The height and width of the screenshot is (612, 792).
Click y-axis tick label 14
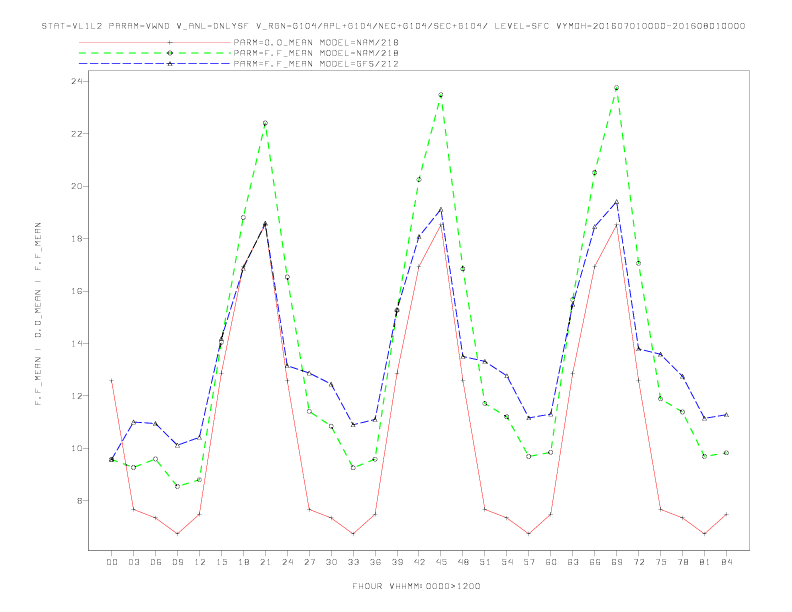77,343
